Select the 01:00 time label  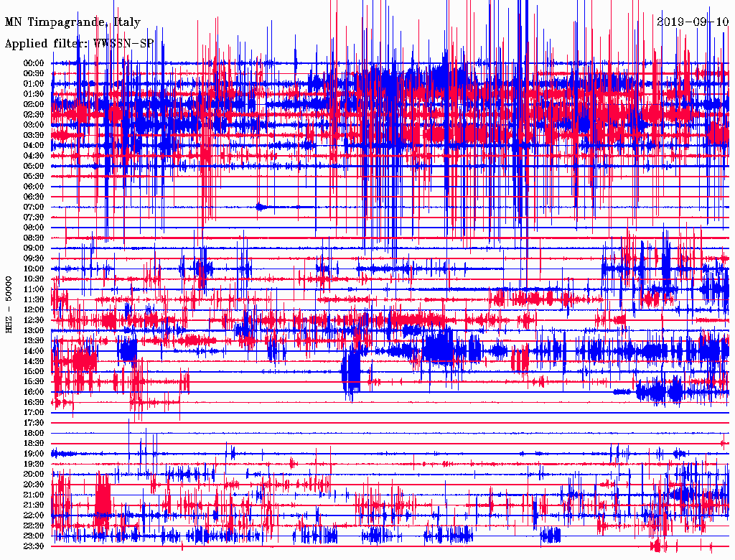34,83
